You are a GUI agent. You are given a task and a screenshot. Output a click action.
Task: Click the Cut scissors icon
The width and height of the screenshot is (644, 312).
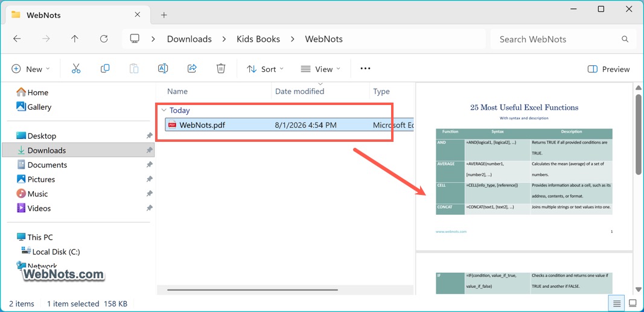point(76,69)
